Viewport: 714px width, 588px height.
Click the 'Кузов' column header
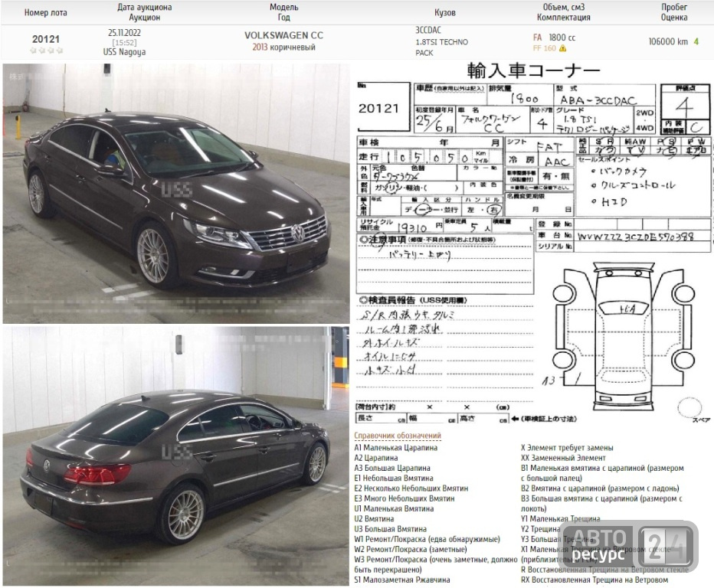tap(445, 13)
